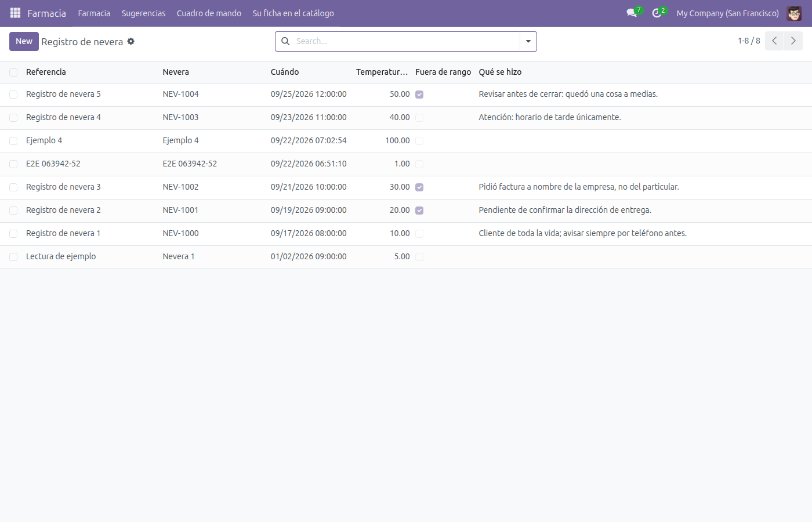Click the note 'Atención: horario de tarde únicamente.'
Screen dimensions: 812x522
coord(550,117)
